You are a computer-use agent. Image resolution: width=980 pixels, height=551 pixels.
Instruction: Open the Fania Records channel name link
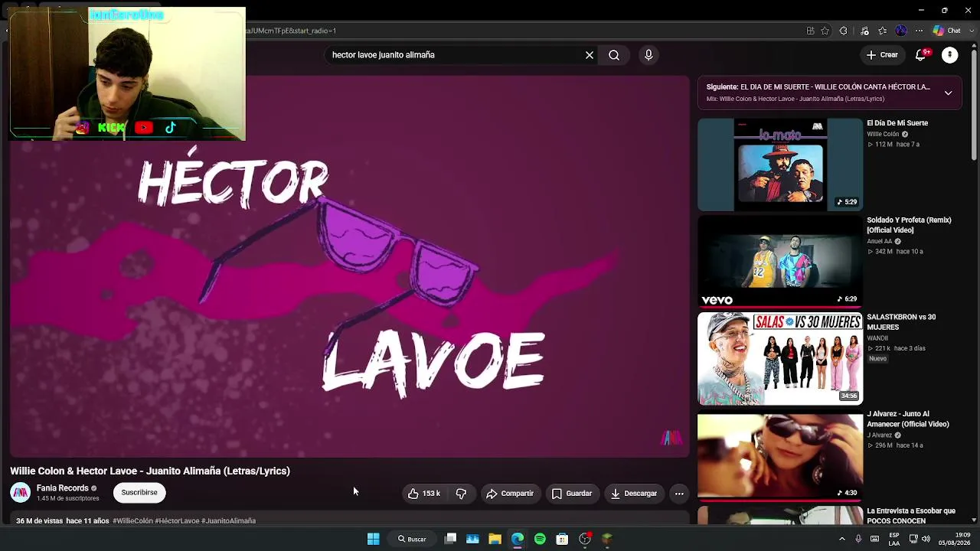pos(63,488)
